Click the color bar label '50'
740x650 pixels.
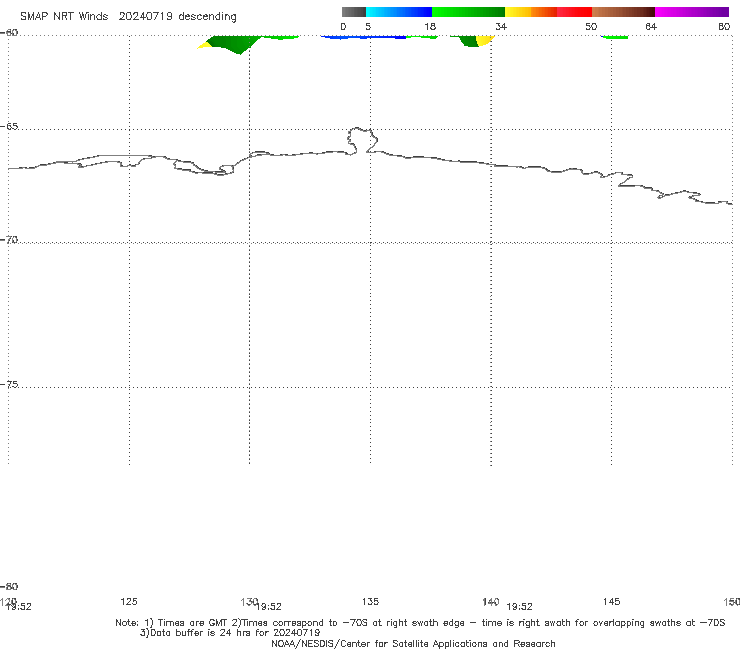591,26
